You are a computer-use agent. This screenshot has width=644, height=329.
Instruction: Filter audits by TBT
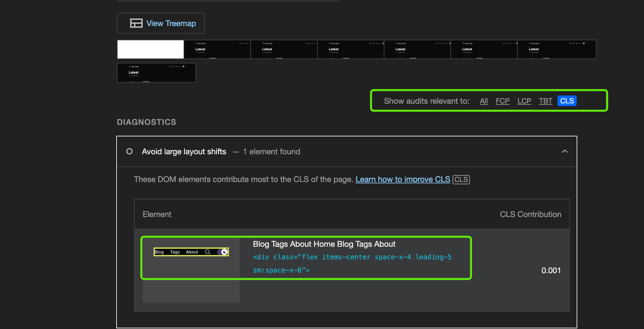tap(545, 101)
